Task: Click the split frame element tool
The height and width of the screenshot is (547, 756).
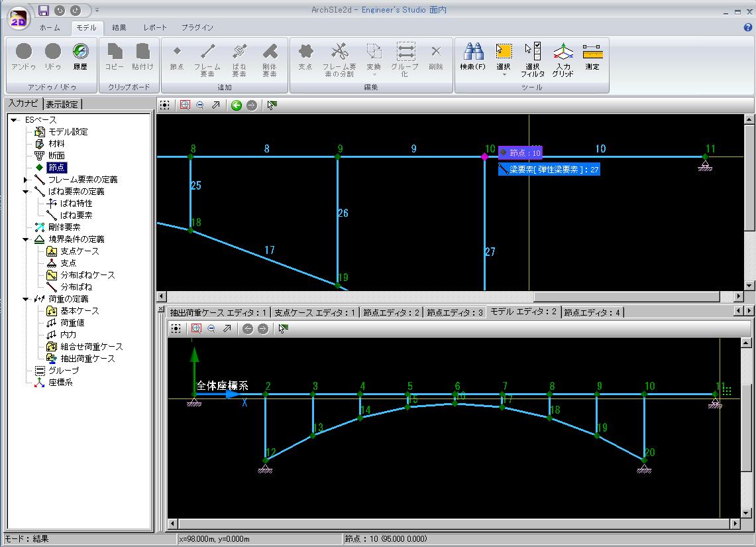Action: click(339, 60)
